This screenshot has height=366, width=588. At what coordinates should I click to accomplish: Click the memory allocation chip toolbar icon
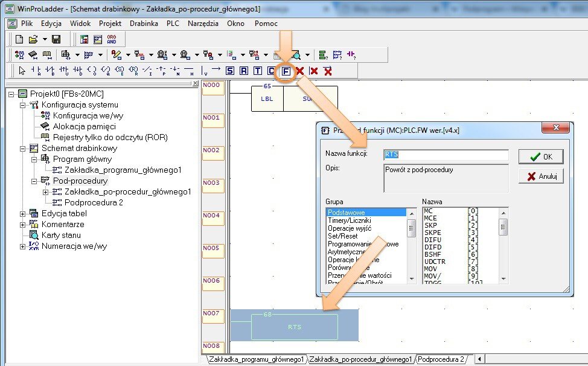[33, 55]
